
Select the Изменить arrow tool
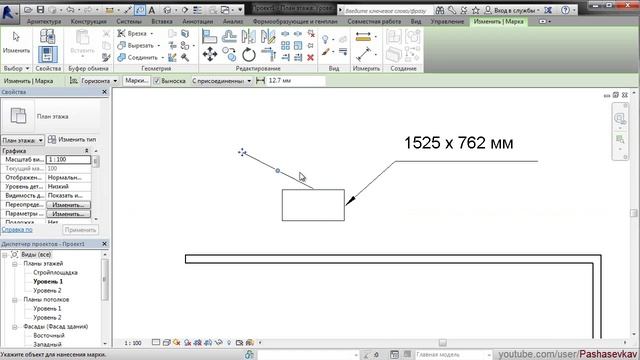click(x=16, y=43)
